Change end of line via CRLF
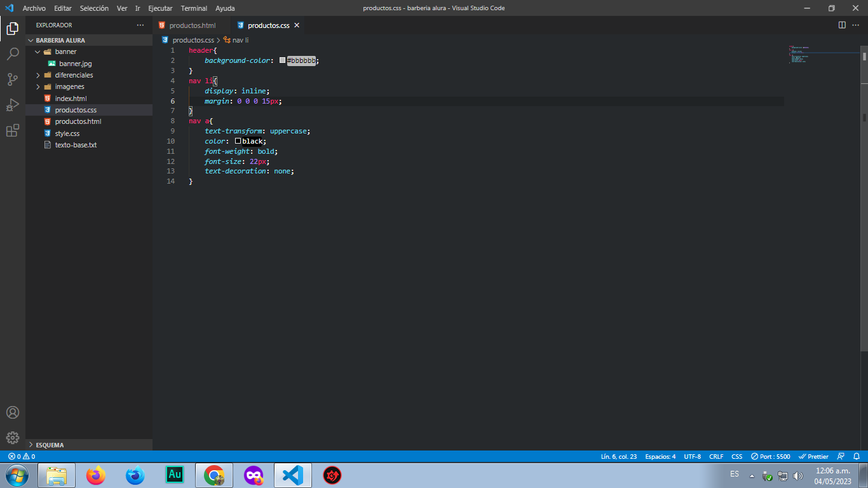This screenshot has height=488, width=868. click(x=716, y=456)
